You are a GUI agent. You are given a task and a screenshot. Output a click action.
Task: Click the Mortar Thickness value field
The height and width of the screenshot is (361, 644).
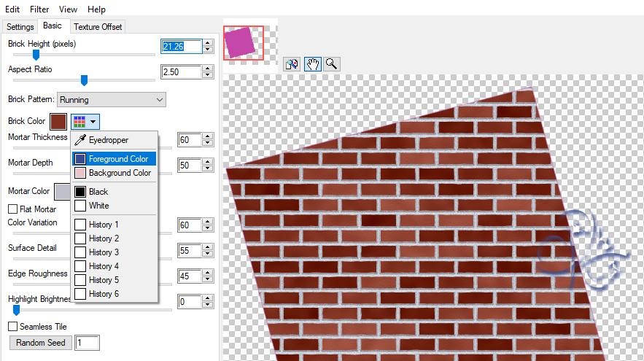coord(190,140)
